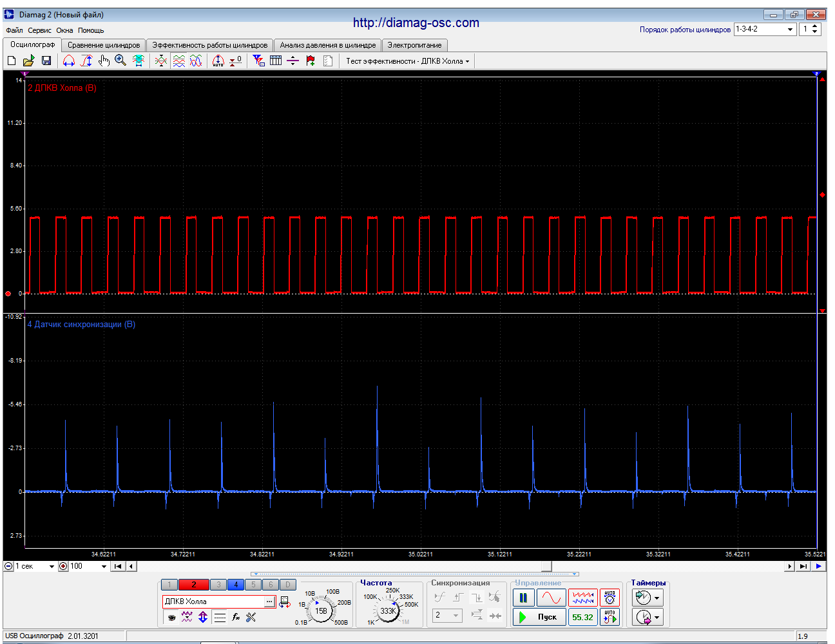
Task: Create a new file with the blank page icon
Action: 12,61
